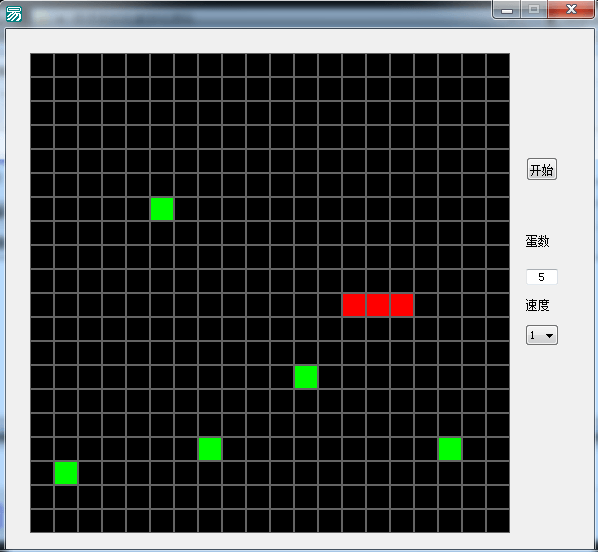Screen dimensions: 598x552
Task: Close the game window
Action: click(x=571, y=9)
